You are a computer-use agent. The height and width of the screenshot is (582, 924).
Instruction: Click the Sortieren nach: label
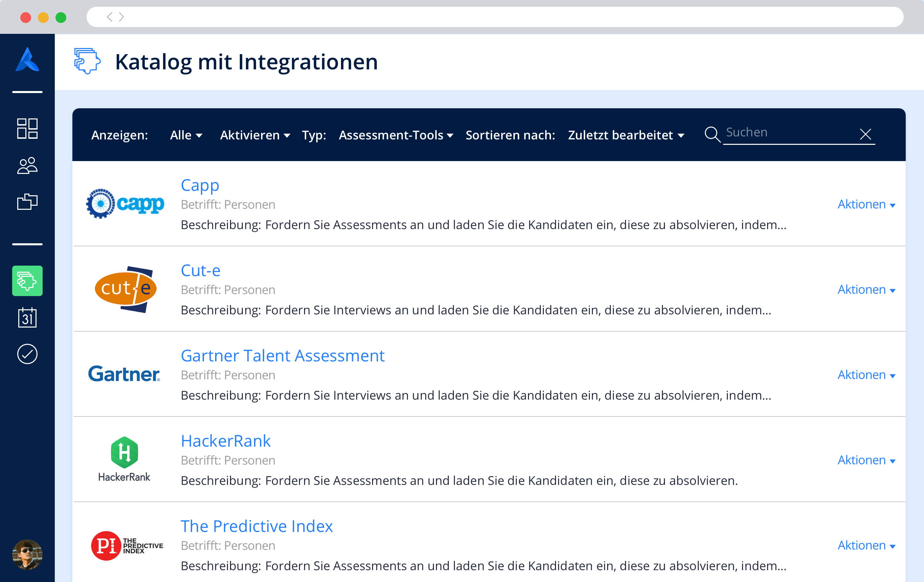point(510,135)
